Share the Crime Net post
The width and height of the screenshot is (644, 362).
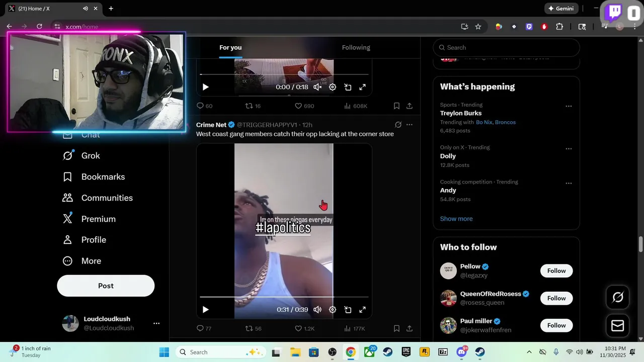[x=410, y=328]
